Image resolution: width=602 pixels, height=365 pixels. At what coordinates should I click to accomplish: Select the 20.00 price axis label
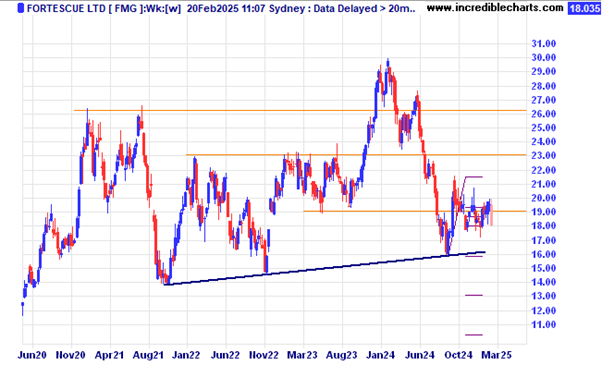click(544, 198)
